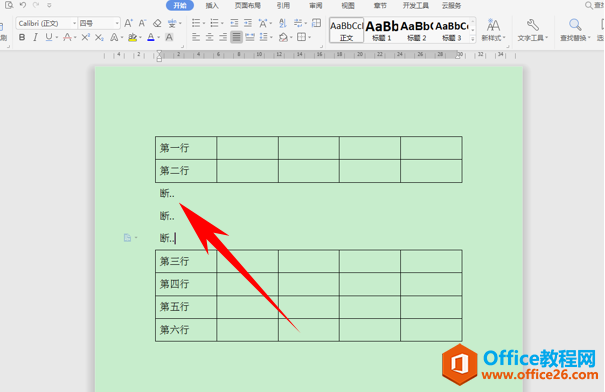
Task: Open the phonetic guide tool
Action: [172, 23]
